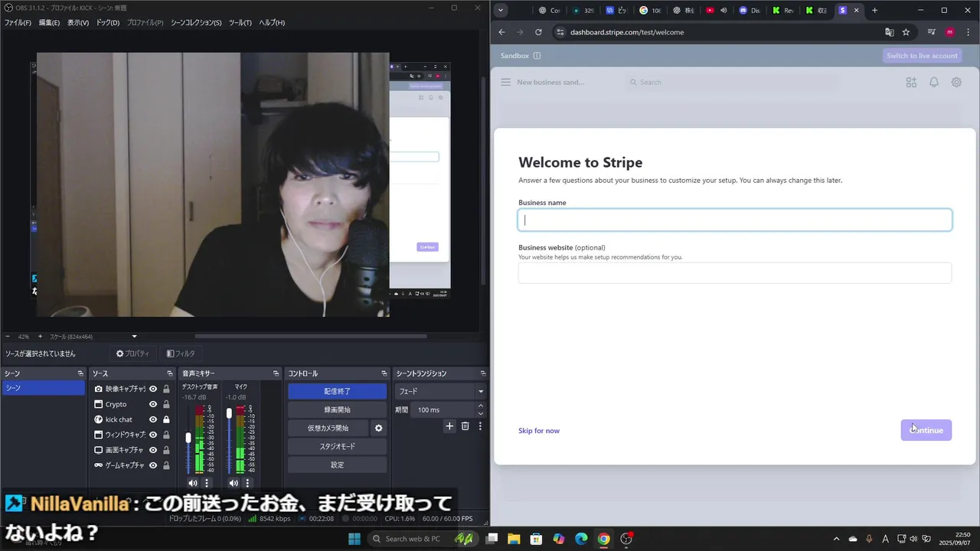Screen dimensions: 980x551
Task: Open Windows Start menu
Action: (354, 539)
